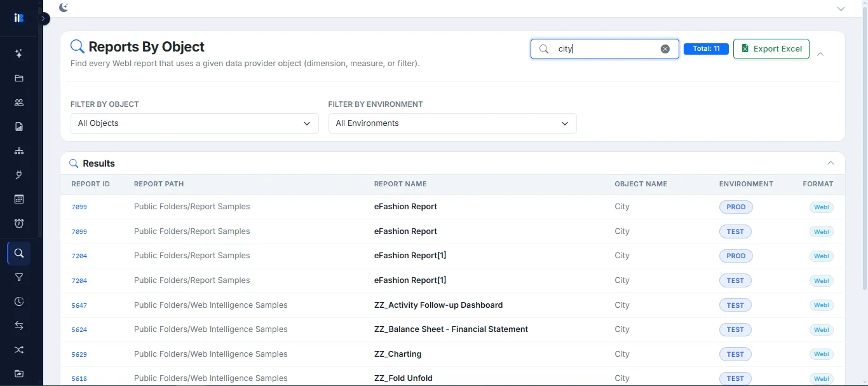Open report ID 7204 in the PROD row
868x386 pixels.
[79, 256]
